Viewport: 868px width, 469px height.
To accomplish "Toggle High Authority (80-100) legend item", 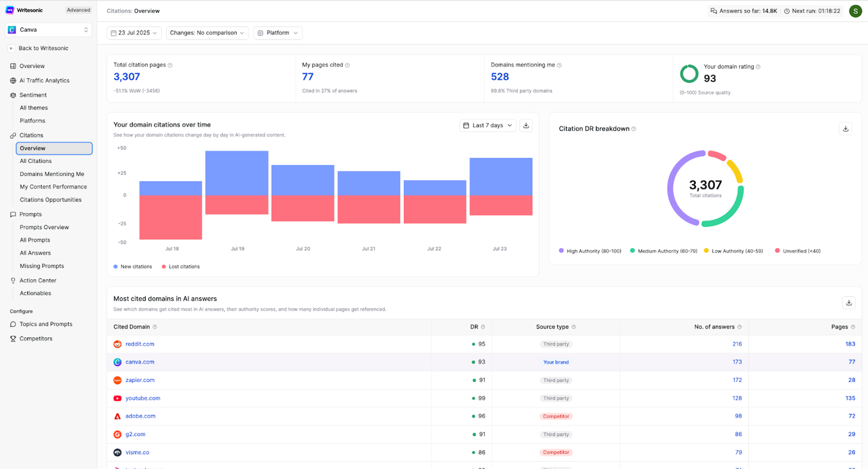I will tap(590, 251).
